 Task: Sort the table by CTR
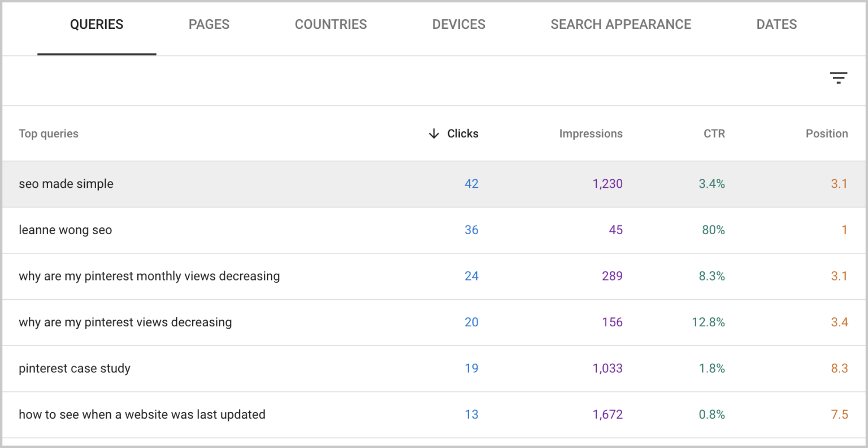714,133
